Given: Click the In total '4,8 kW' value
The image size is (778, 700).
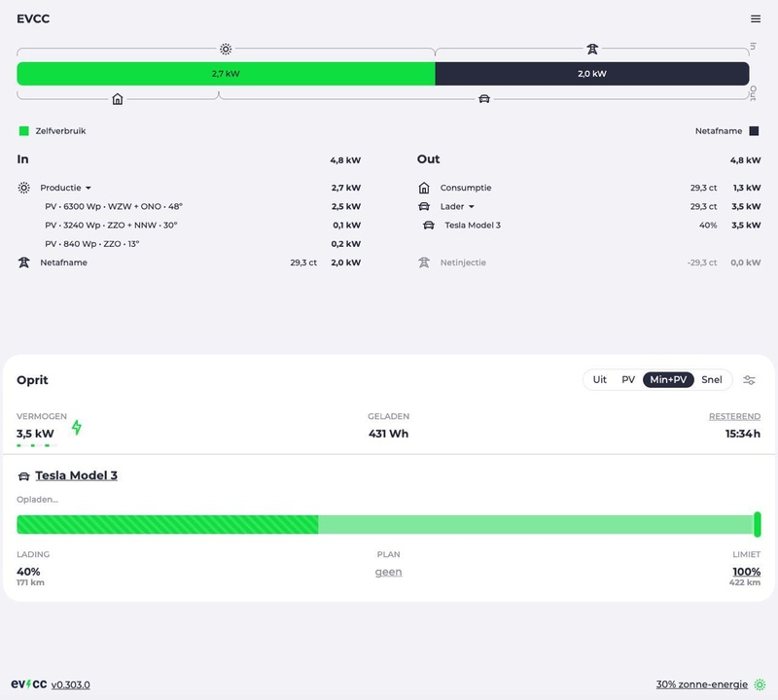Looking at the screenshot, I should click(345, 160).
